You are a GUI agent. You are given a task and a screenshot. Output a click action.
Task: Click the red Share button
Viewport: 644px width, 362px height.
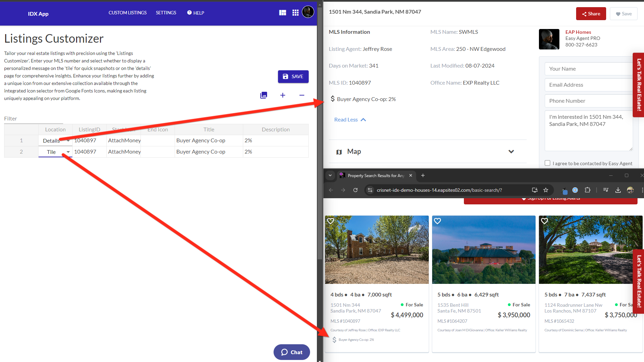591,14
